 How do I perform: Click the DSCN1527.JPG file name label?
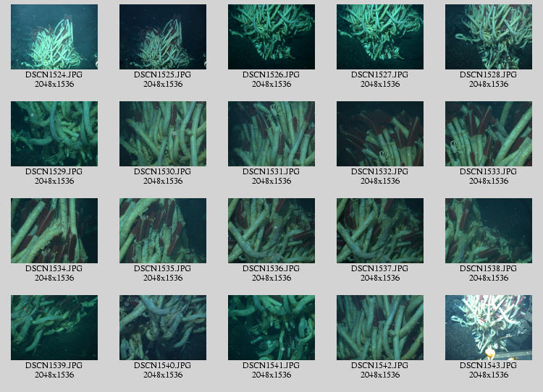[x=379, y=74]
